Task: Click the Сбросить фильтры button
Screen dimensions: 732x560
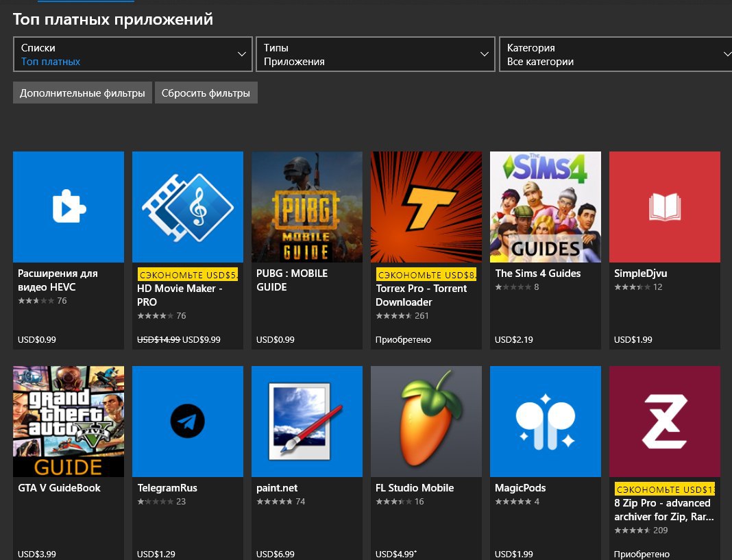Action: (x=206, y=93)
